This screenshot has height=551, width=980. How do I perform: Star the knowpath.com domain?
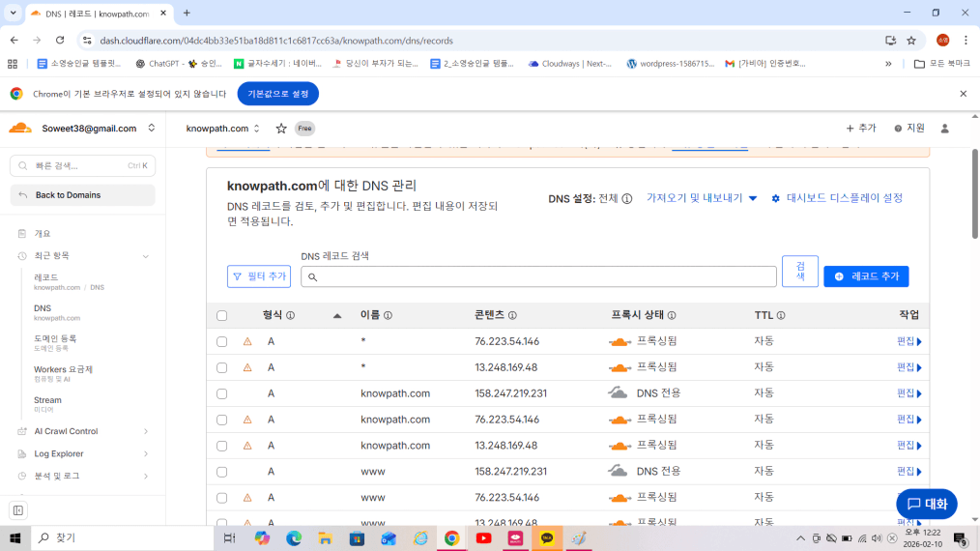tap(281, 129)
